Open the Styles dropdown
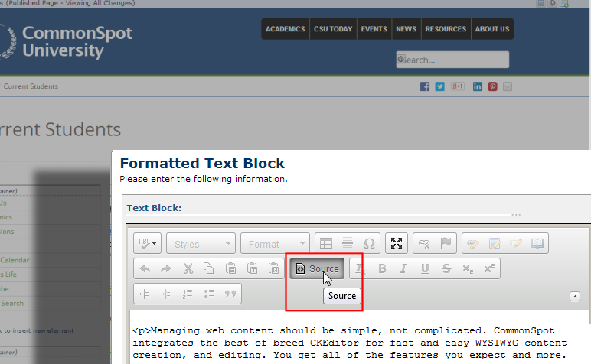591x364 pixels. tap(201, 243)
